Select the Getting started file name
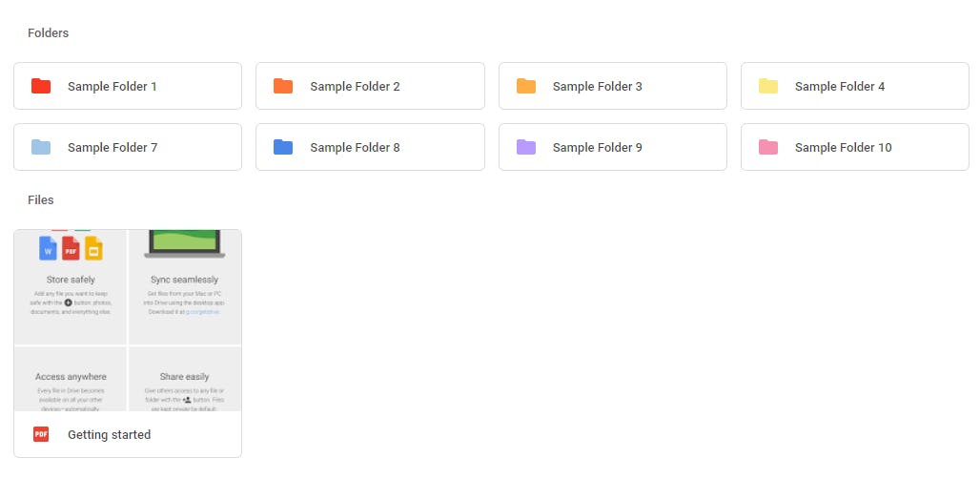 [x=109, y=434]
